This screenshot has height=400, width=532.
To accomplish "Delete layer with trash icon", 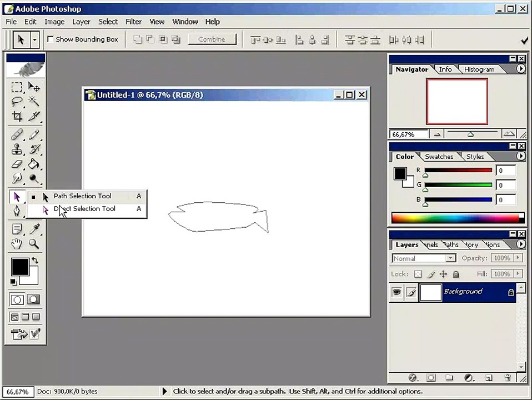I will pos(508,378).
